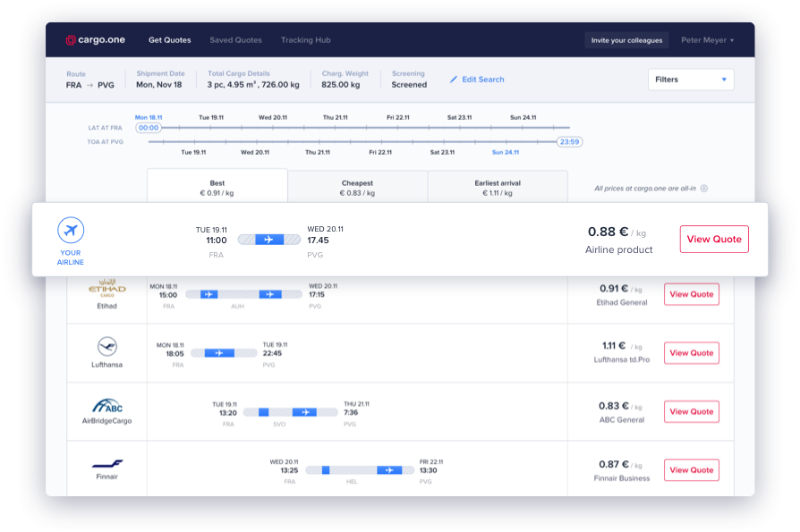View Quote for Lufthansa td.Pro
Image resolution: width=800 pixels, height=532 pixels.
pyautogui.click(x=692, y=352)
